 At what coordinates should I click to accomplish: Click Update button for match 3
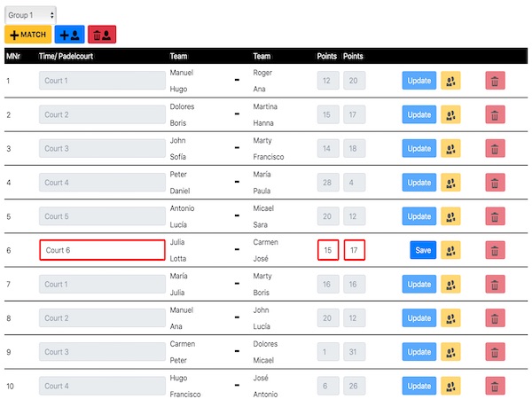419,149
